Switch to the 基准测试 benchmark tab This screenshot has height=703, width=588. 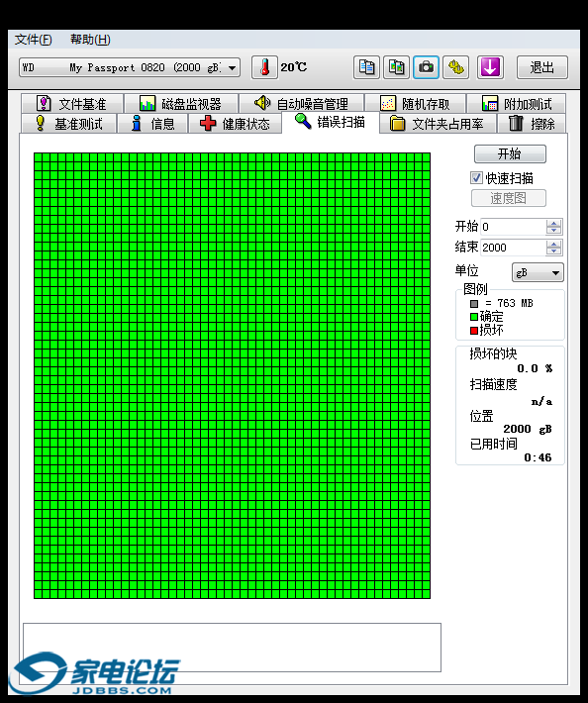[68, 124]
